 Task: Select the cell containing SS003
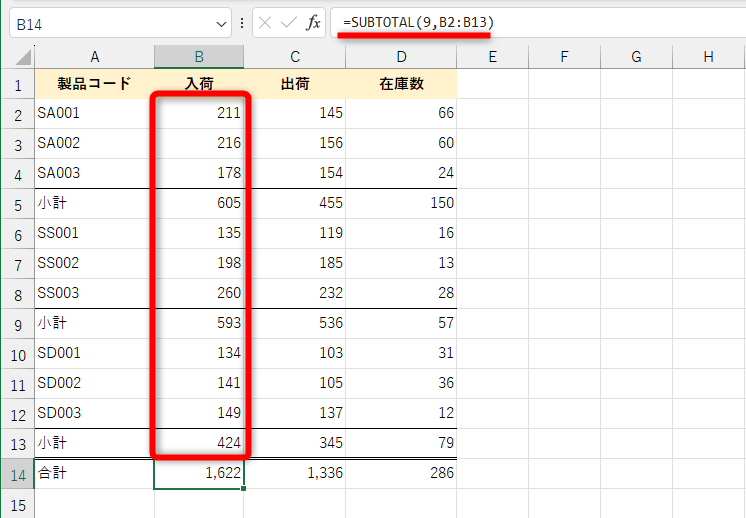click(x=95, y=293)
